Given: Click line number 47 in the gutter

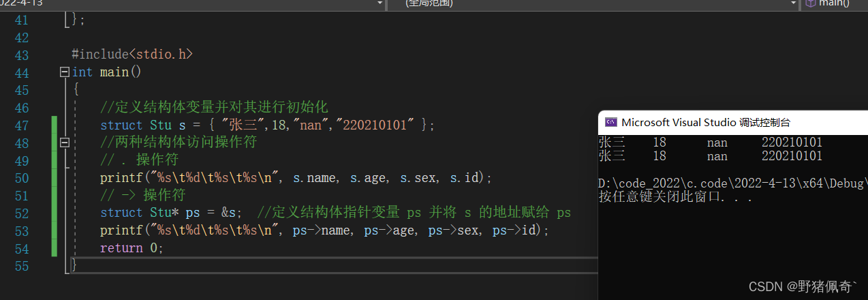Looking at the screenshot, I should (x=21, y=125).
